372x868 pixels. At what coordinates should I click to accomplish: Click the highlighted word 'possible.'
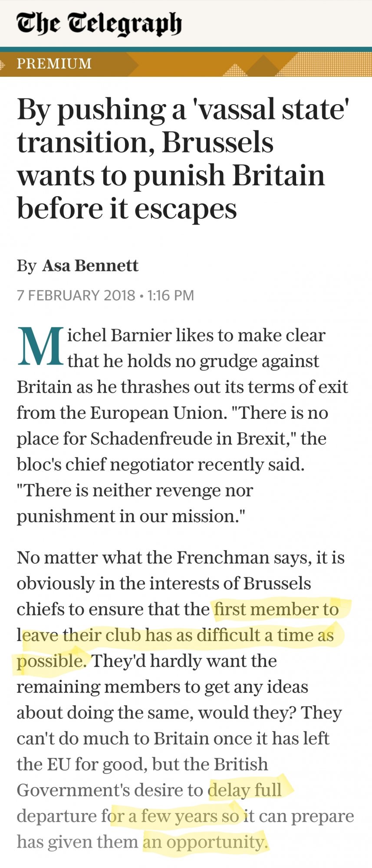52,661
